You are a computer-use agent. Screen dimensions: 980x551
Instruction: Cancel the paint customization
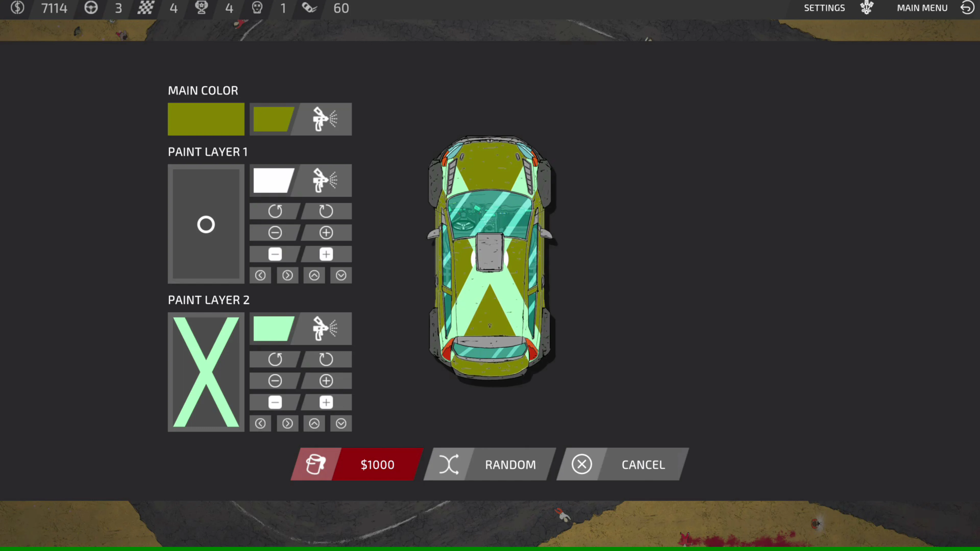[643, 464]
